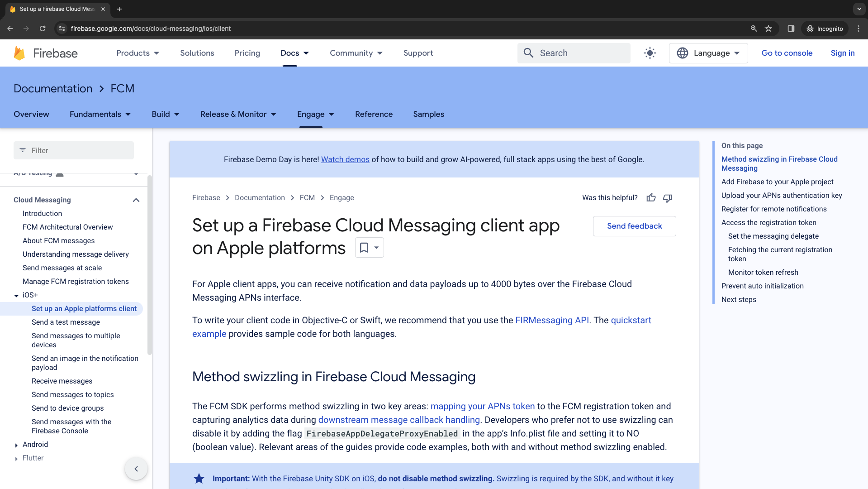Screen dimensions: 868x489
Task: Open Receive messages sidebar item
Action: (x=62, y=381)
